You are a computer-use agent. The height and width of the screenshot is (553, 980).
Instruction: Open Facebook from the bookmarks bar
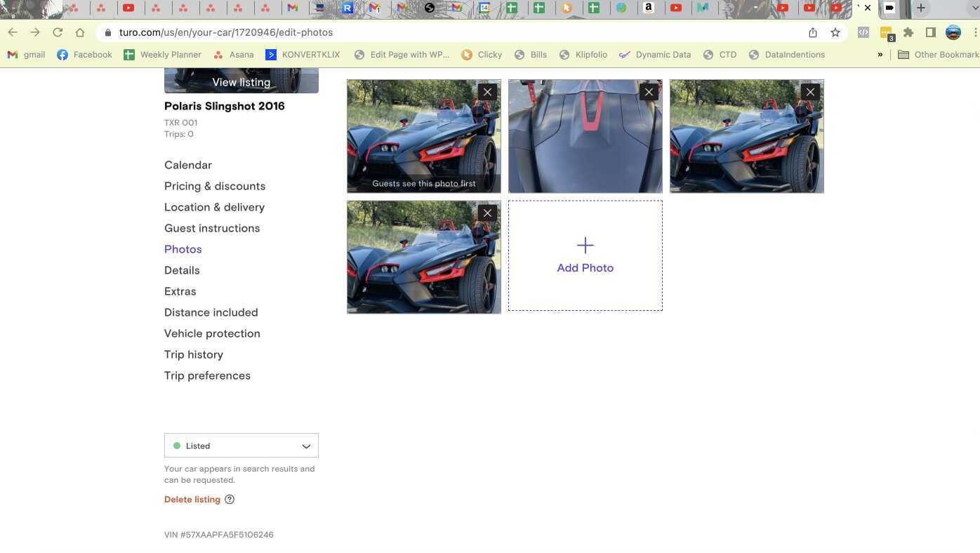(84, 55)
